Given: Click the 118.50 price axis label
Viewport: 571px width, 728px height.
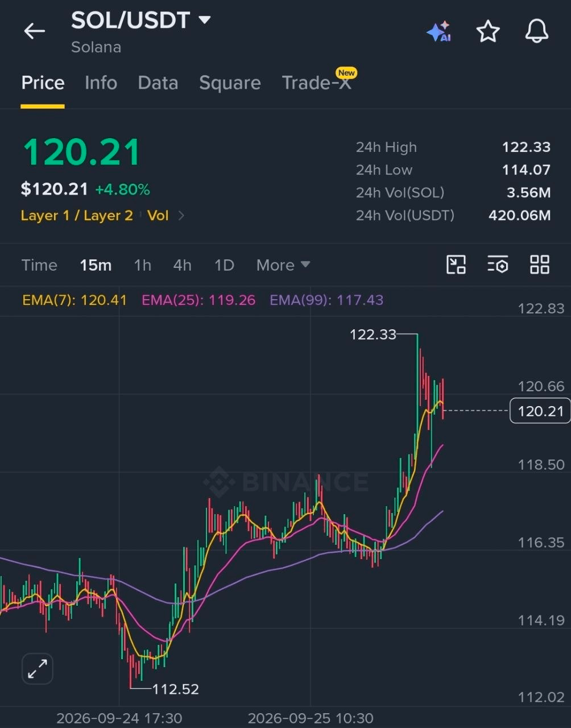Looking at the screenshot, I should [x=541, y=465].
